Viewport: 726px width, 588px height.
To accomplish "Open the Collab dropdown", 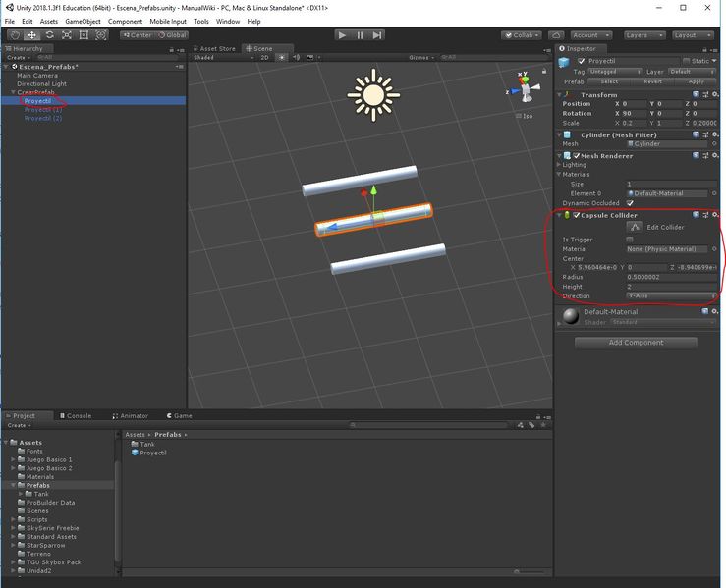I will click(x=522, y=35).
